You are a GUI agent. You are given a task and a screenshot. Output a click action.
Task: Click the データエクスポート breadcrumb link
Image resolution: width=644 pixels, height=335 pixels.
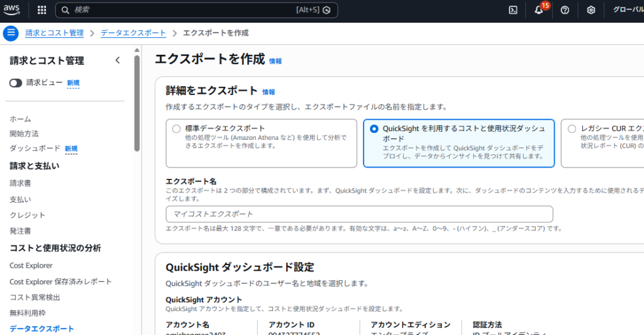133,33
